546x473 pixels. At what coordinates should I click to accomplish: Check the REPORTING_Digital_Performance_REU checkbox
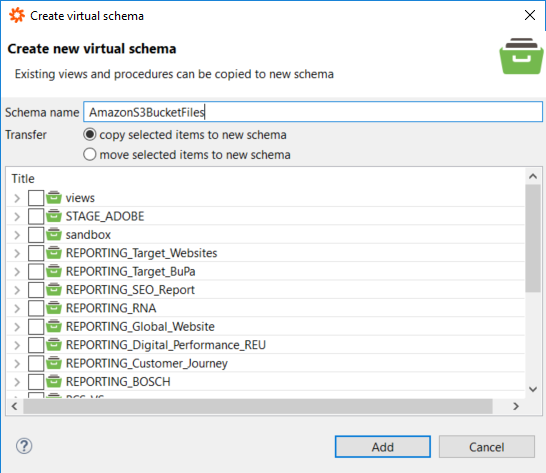point(36,345)
